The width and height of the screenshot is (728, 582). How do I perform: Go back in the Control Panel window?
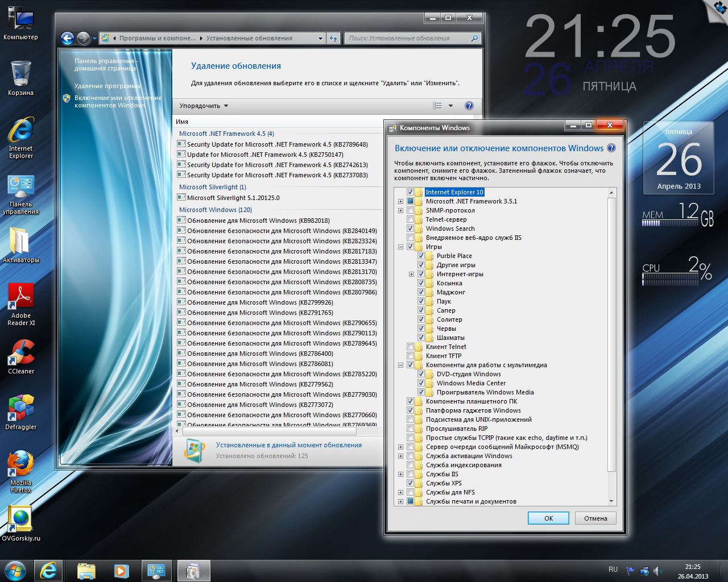(x=67, y=38)
